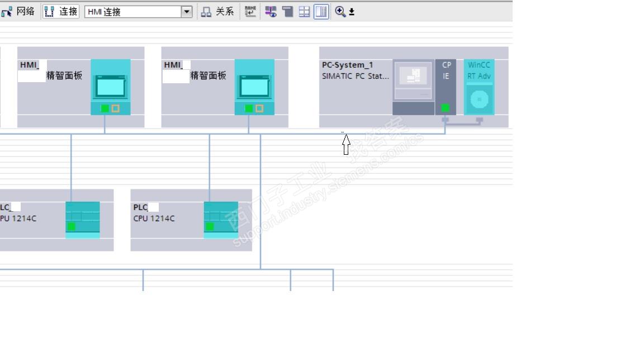Click the cut-off LC_ PU 1214C controller icon
The width and height of the screenshot is (644, 362).
coord(83,220)
